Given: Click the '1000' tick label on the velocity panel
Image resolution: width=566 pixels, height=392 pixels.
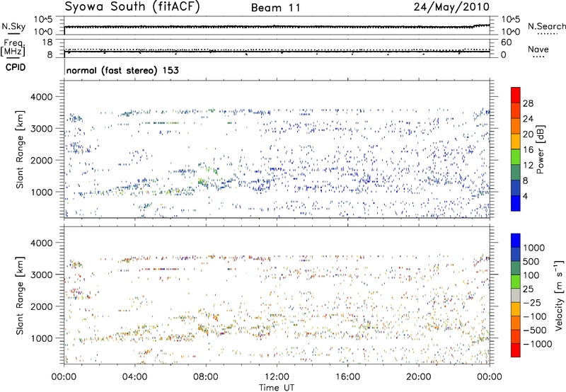Looking at the screenshot, I should (41, 338).
